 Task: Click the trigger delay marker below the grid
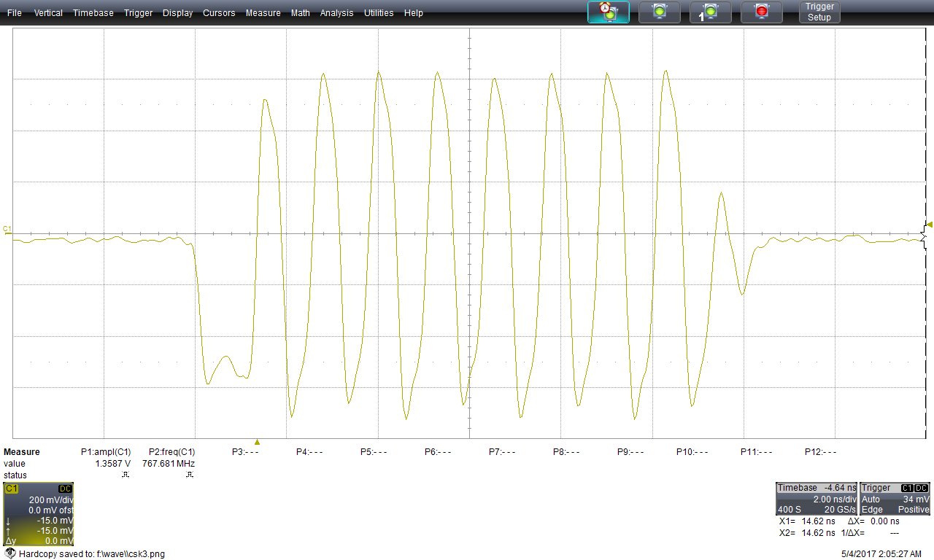257,442
